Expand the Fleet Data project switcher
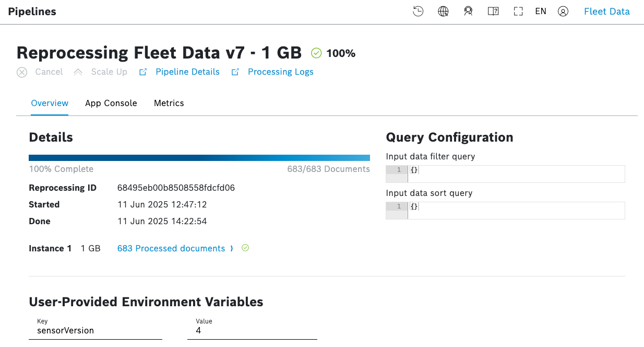 pyautogui.click(x=606, y=11)
